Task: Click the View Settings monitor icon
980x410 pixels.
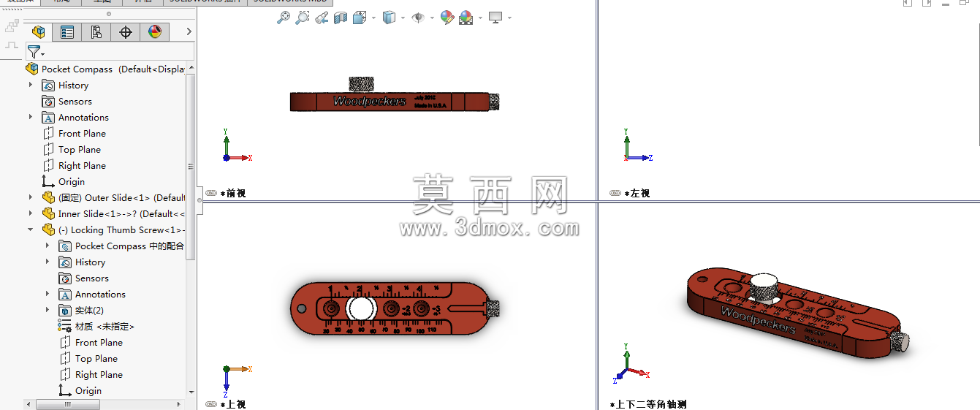Action: (495, 18)
